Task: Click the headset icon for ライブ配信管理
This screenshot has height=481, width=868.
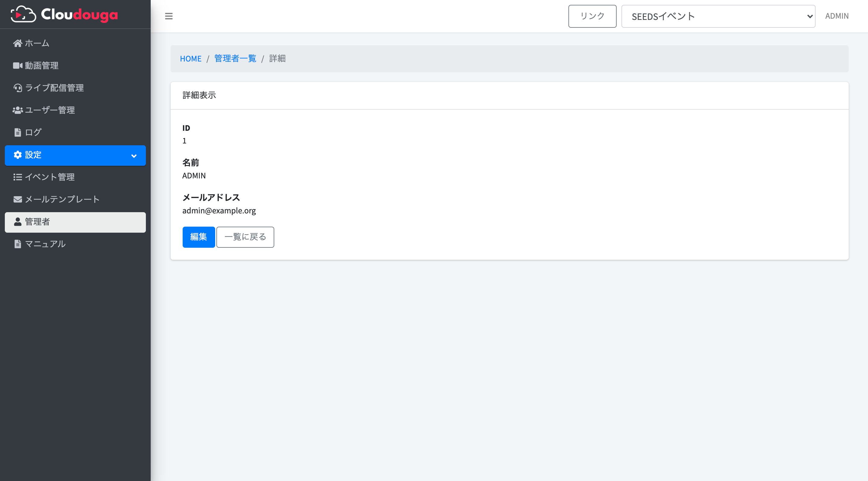Action: pyautogui.click(x=17, y=88)
